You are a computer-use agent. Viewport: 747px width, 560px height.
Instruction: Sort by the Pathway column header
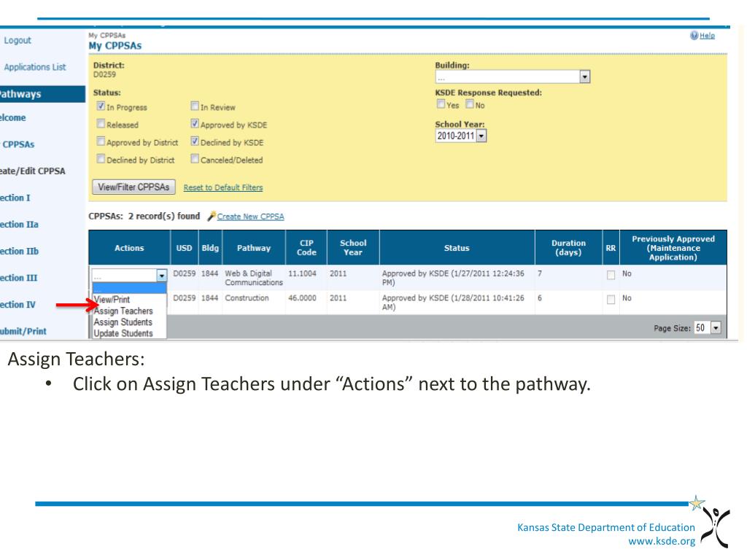tap(253, 248)
